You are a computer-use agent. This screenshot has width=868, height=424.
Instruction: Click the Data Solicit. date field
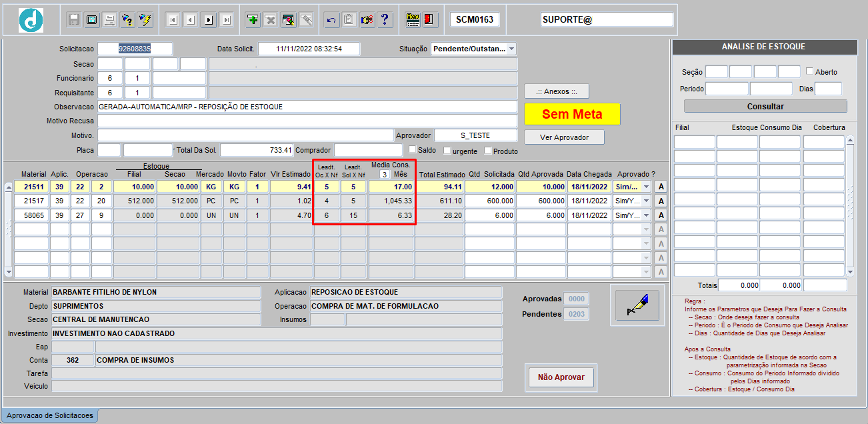(x=309, y=49)
